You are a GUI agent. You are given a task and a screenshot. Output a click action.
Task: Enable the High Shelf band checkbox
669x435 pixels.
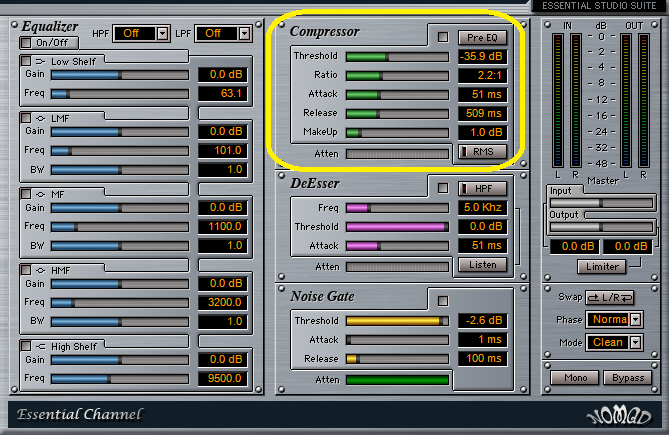point(26,346)
